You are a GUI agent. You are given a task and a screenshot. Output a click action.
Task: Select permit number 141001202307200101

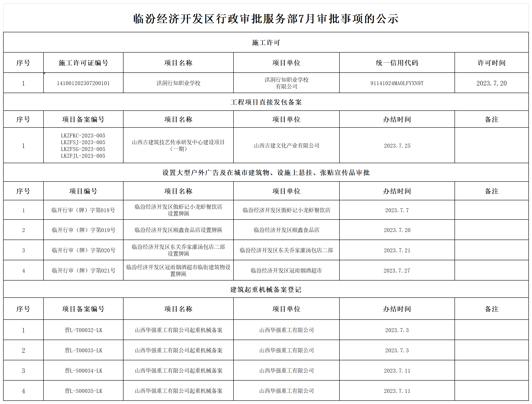[x=84, y=83]
